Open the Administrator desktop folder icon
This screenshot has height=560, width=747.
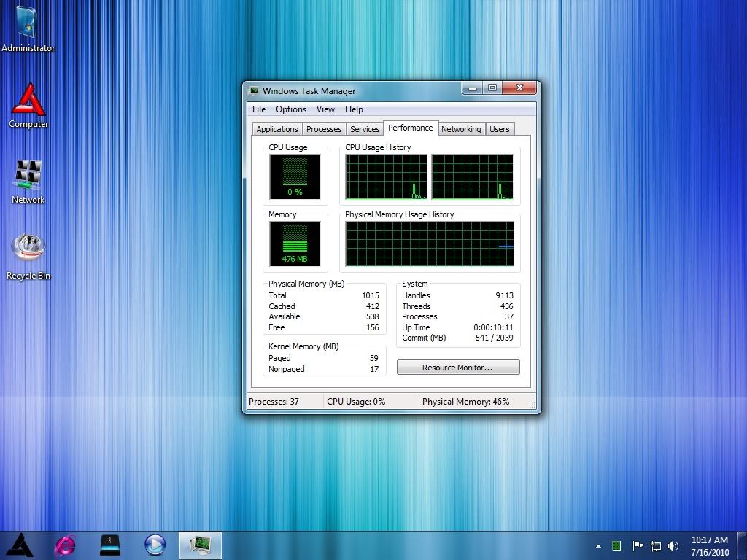click(28, 28)
